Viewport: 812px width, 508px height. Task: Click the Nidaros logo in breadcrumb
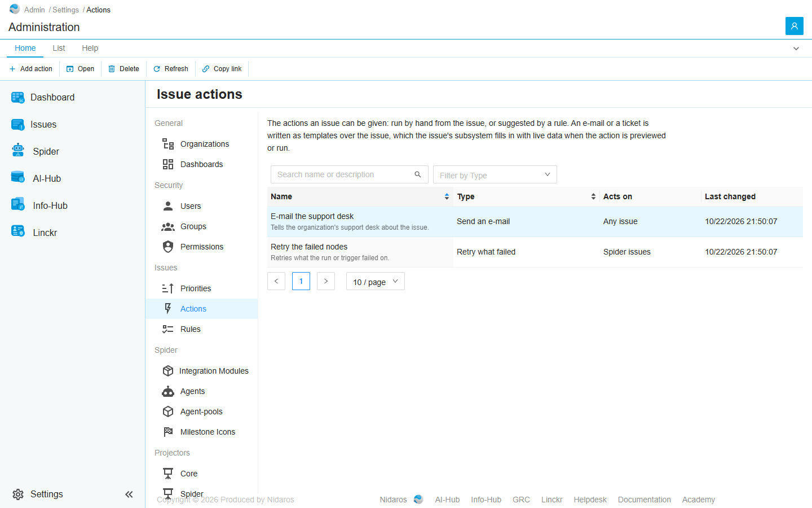point(15,9)
